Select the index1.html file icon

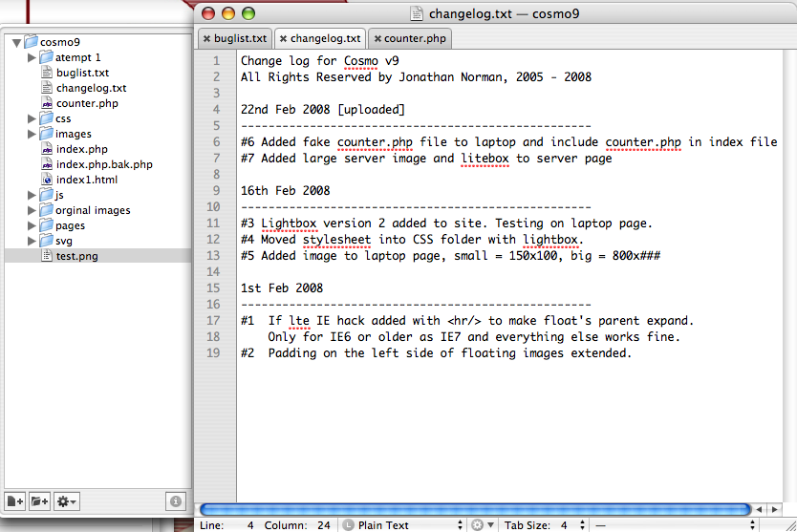coord(47,180)
